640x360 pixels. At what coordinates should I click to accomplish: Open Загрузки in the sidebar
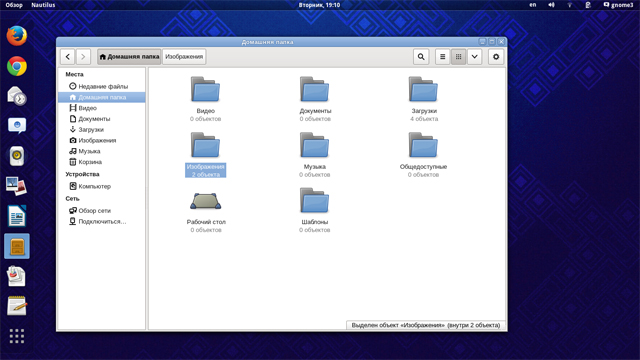coord(102,130)
